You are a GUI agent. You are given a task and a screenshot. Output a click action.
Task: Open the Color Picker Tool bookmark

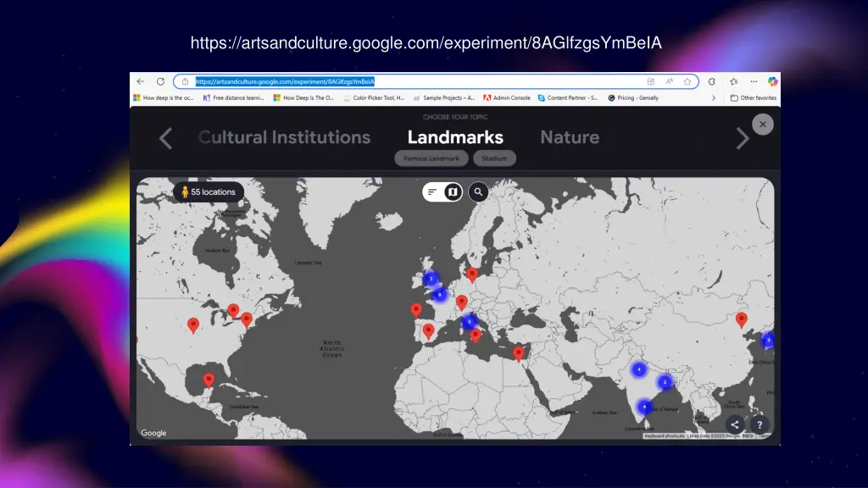click(374, 98)
